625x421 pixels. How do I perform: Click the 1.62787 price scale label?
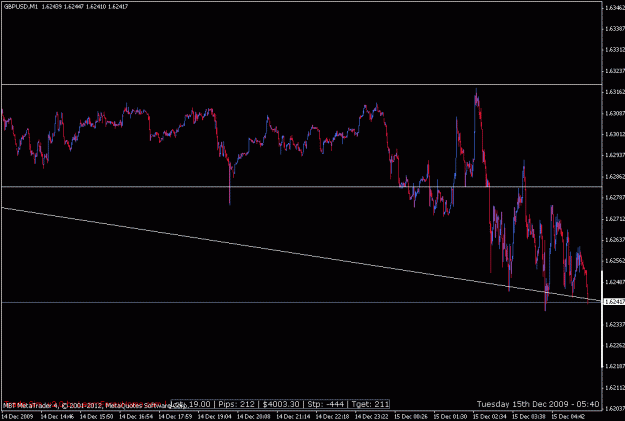[615, 197]
